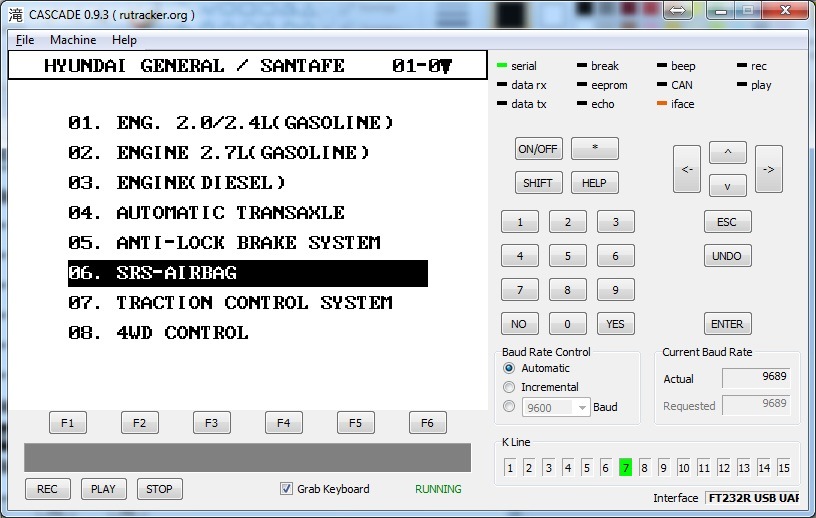Tap keypad digit 7

click(519, 290)
